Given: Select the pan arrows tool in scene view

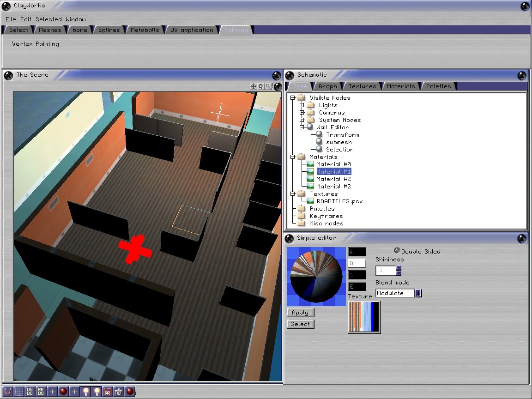Looking at the screenshot, I should click(x=254, y=86).
